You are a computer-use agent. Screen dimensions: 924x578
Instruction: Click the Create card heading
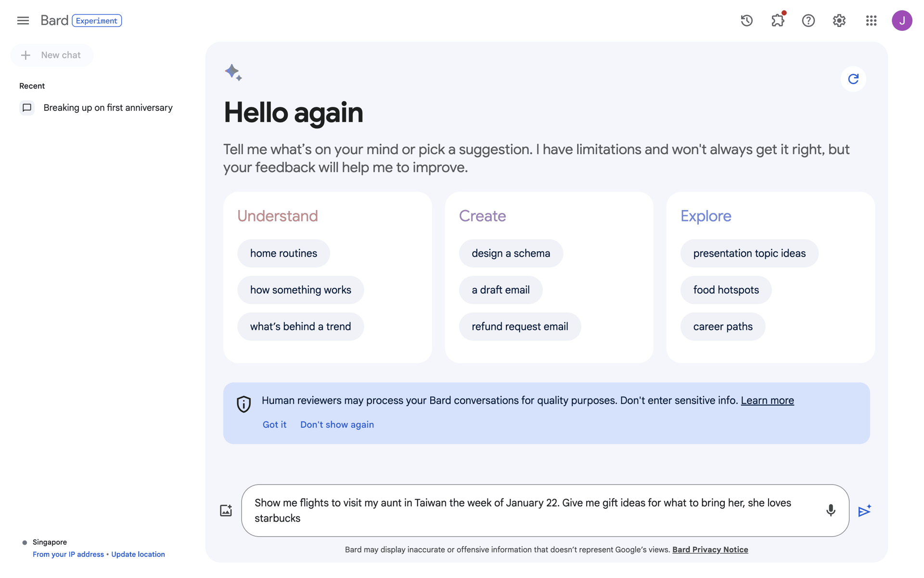pos(482,216)
